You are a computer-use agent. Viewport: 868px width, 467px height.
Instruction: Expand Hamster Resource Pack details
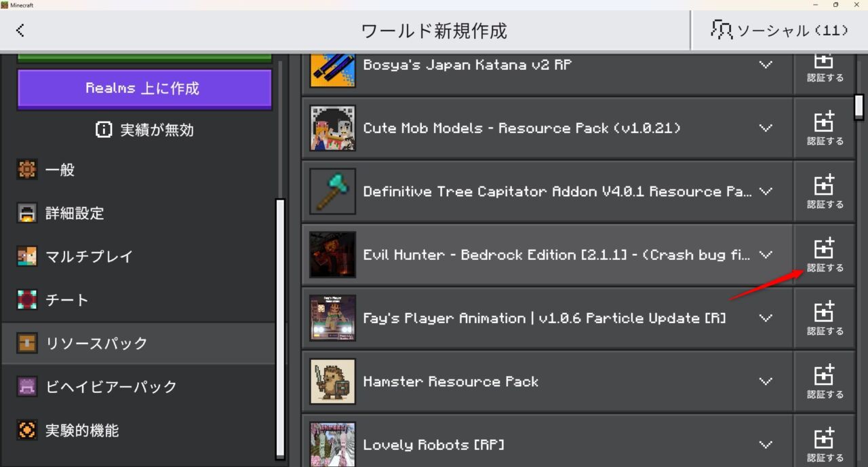pyautogui.click(x=766, y=381)
